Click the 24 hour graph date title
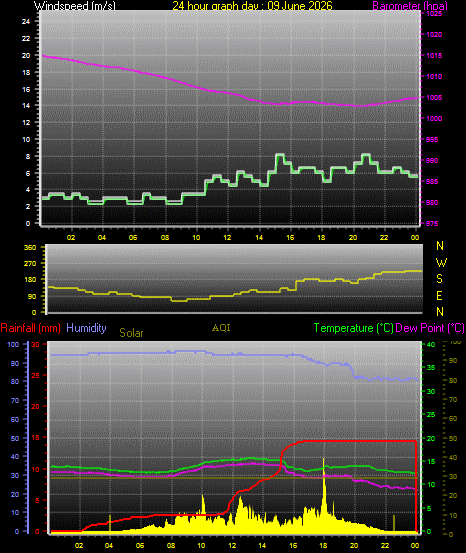Screen dimensions: 466x553 tap(252, 6)
